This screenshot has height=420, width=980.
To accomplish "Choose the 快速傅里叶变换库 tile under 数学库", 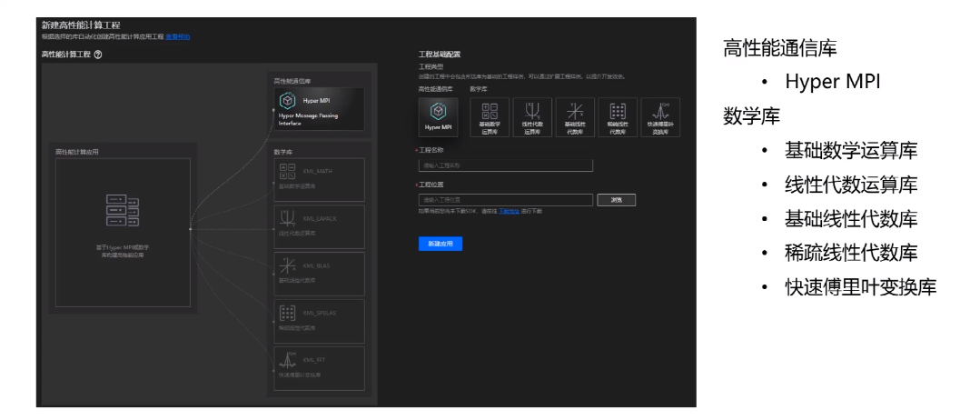I will click(660, 117).
